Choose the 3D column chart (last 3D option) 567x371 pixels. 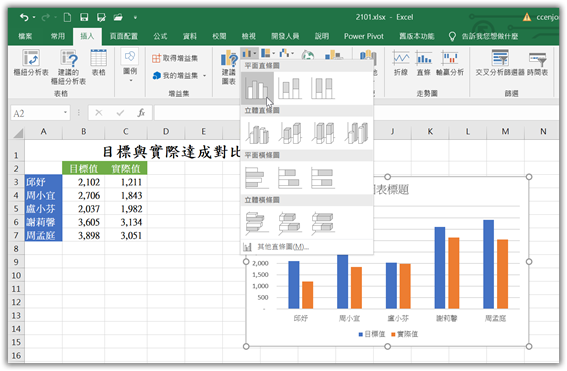357,133
